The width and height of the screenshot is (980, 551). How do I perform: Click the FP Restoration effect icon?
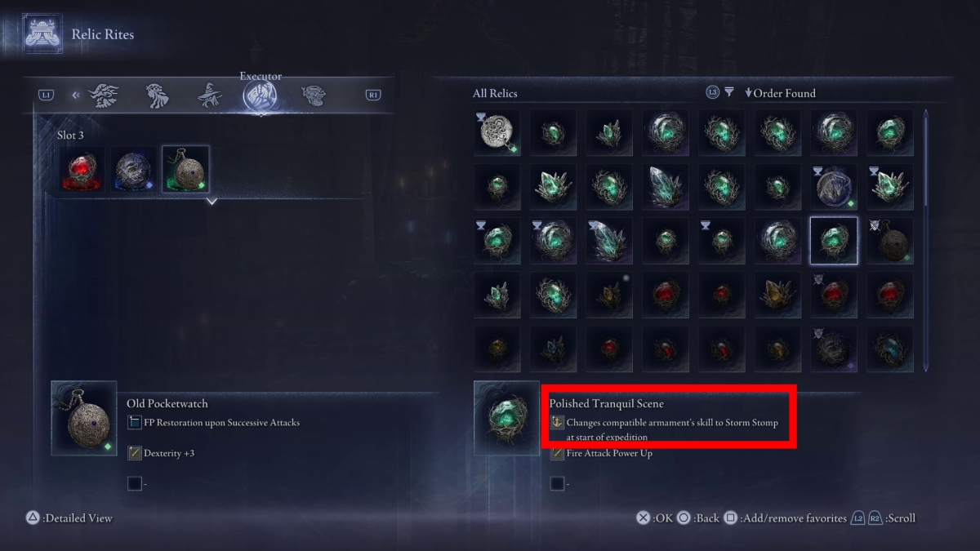pyautogui.click(x=135, y=422)
